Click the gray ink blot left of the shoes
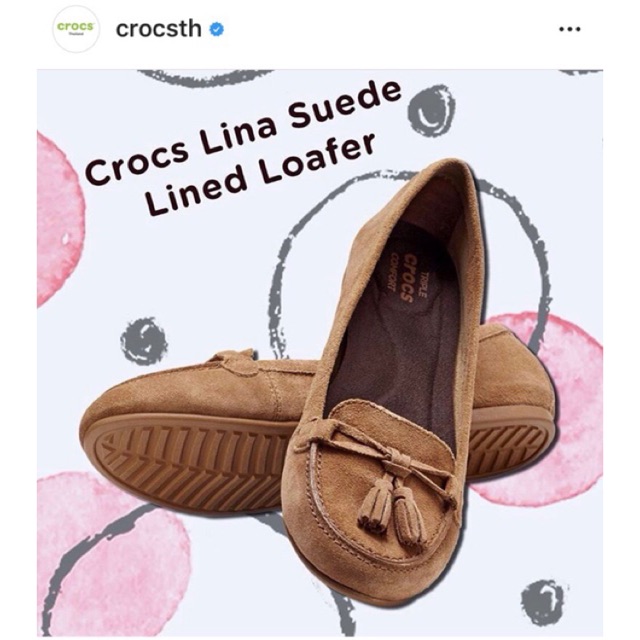 [144, 341]
